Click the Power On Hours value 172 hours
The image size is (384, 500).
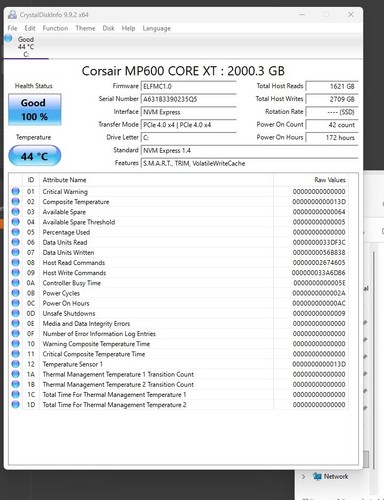[332, 137]
